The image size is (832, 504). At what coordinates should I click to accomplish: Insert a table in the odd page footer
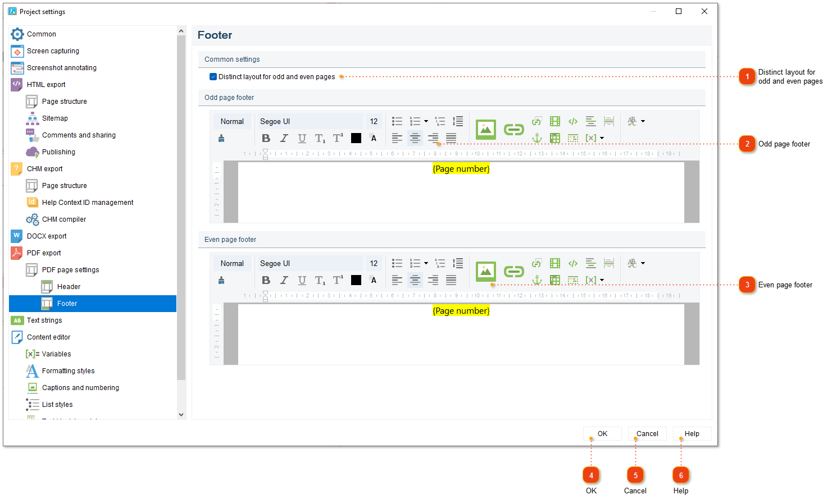coord(555,138)
